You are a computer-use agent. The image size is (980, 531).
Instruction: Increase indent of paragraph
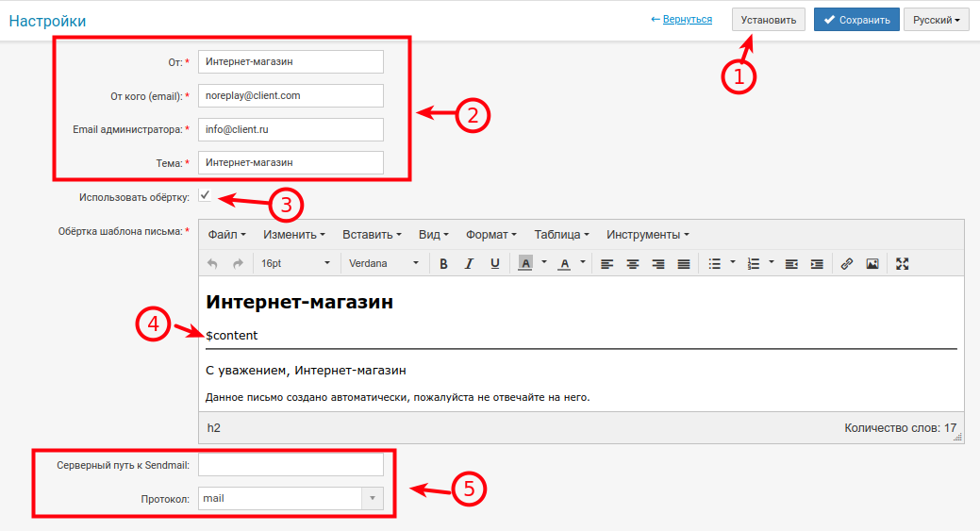817,264
